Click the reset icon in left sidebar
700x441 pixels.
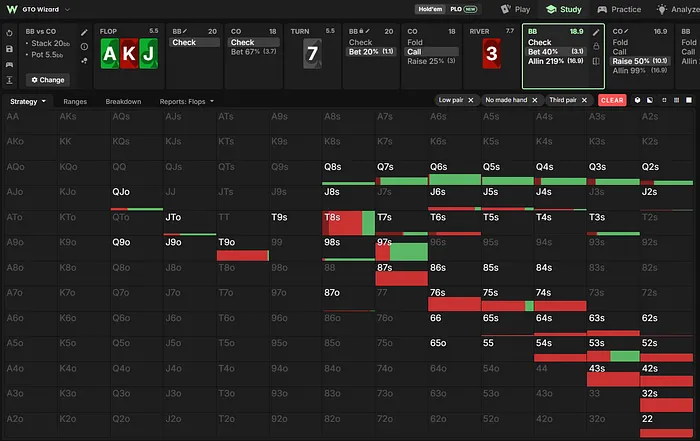[9, 33]
